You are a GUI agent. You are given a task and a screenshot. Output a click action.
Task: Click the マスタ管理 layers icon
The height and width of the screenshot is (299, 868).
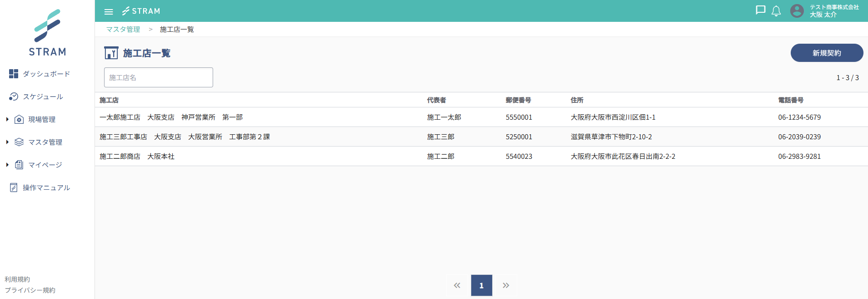click(x=19, y=142)
